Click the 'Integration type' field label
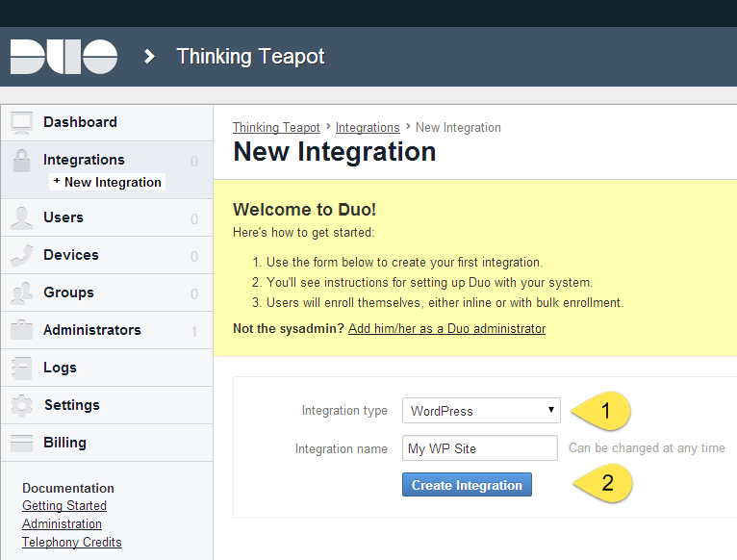 tap(344, 411)
